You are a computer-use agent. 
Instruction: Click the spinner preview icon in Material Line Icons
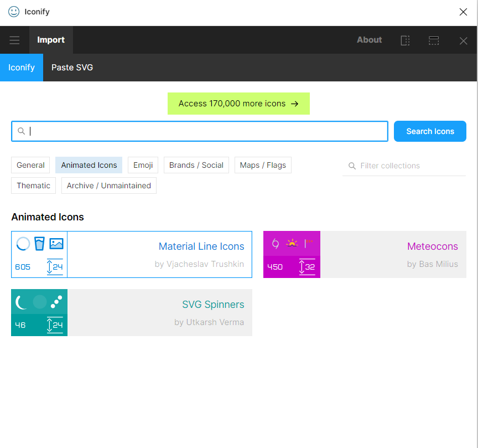(23, 244)
